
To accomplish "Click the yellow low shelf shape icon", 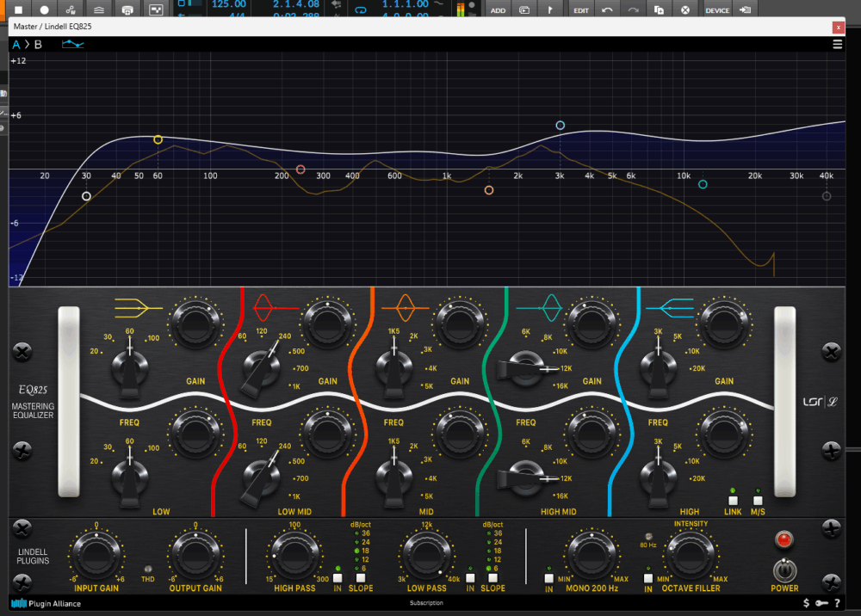I will (139, 308).
